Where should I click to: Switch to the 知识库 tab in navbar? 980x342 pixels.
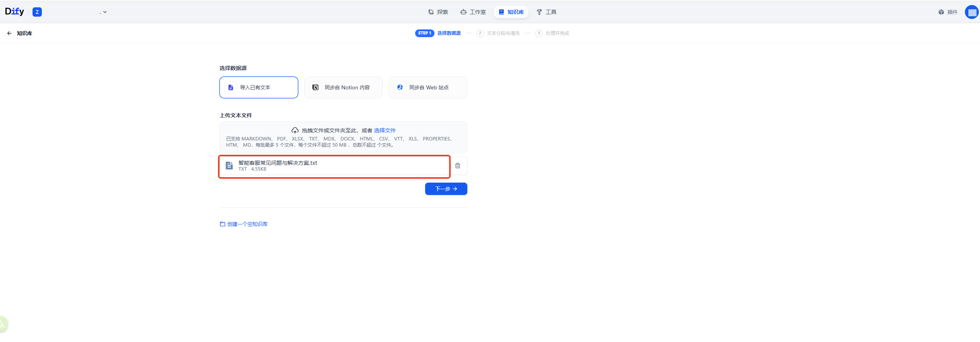511,12
